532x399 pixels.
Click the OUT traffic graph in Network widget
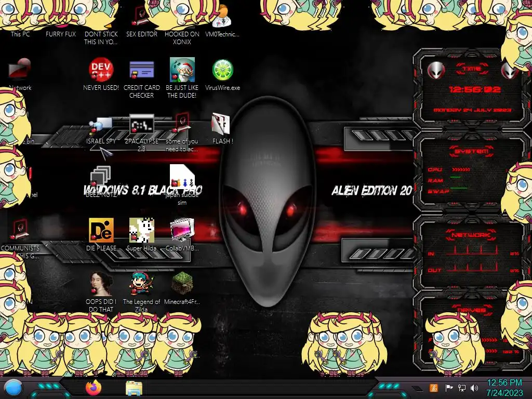coord(471,267)
